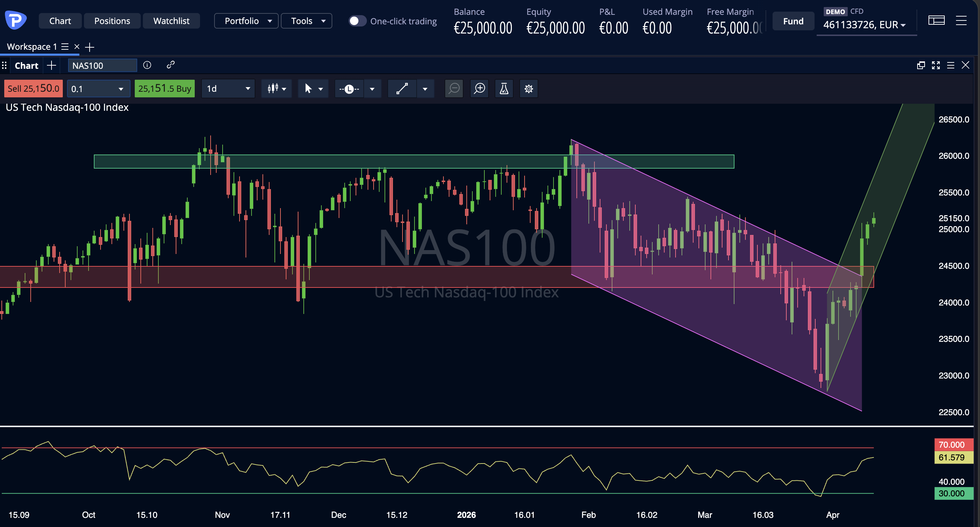Open the Portfolio dropdown menu
Screen dimensions: 980x527
pos(246,21)
